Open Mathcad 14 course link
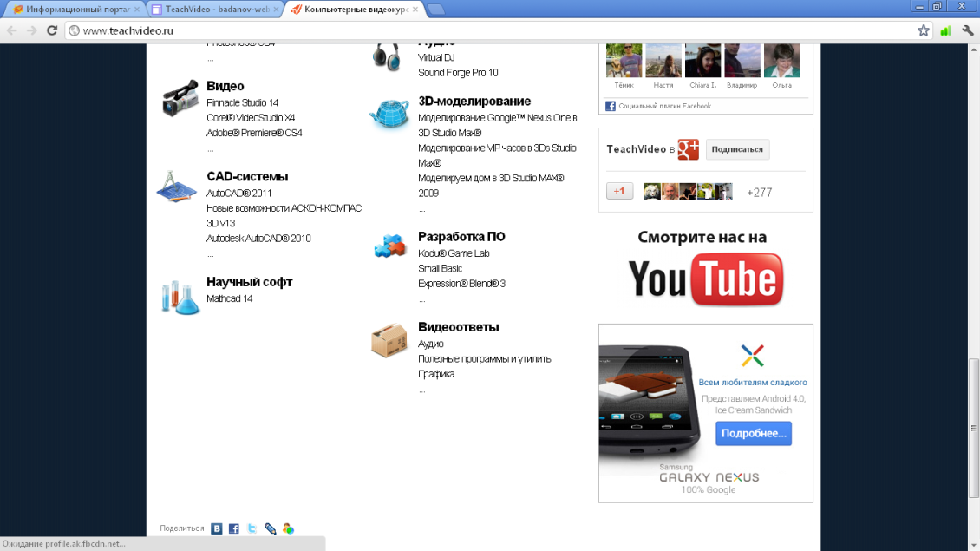Image resolution: width=980 pixels, height=551 pixels. 229,299
